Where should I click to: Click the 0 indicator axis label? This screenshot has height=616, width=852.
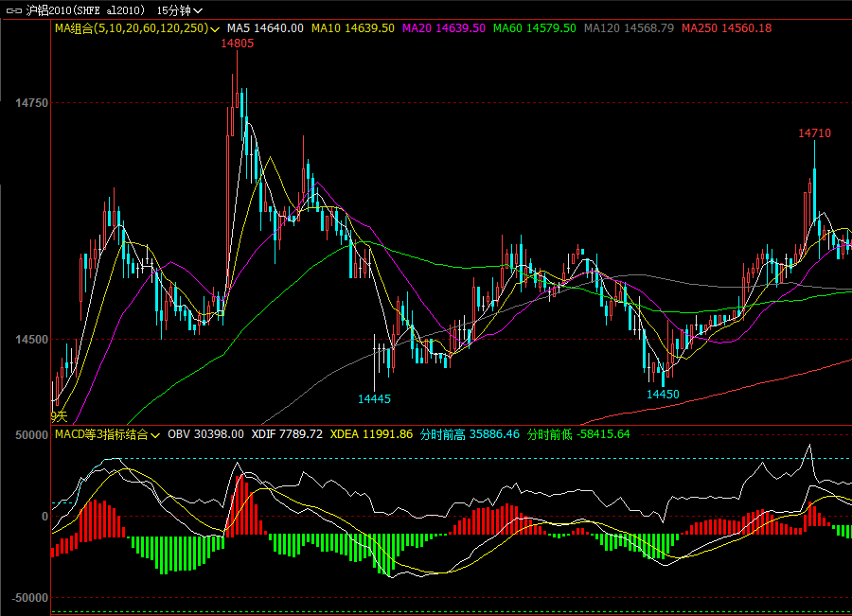(x=44, y=517)
